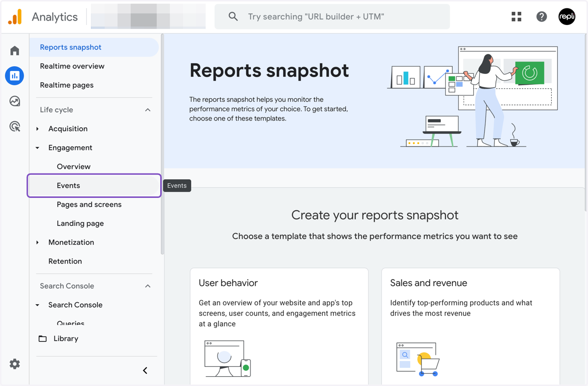Screen dimensions: 588x386
Task: Open the Explore icon in left rail
Action: tap(15, 101)
